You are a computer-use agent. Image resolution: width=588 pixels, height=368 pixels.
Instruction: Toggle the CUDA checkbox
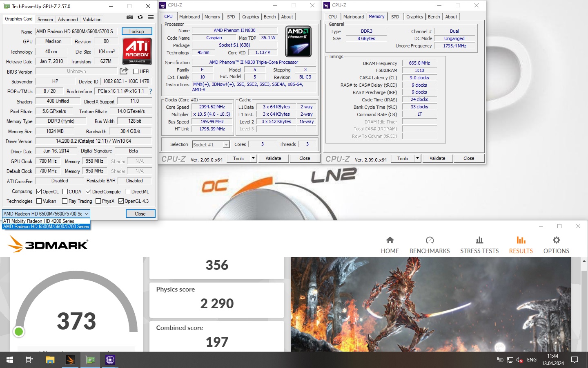[x=65, y=191]
